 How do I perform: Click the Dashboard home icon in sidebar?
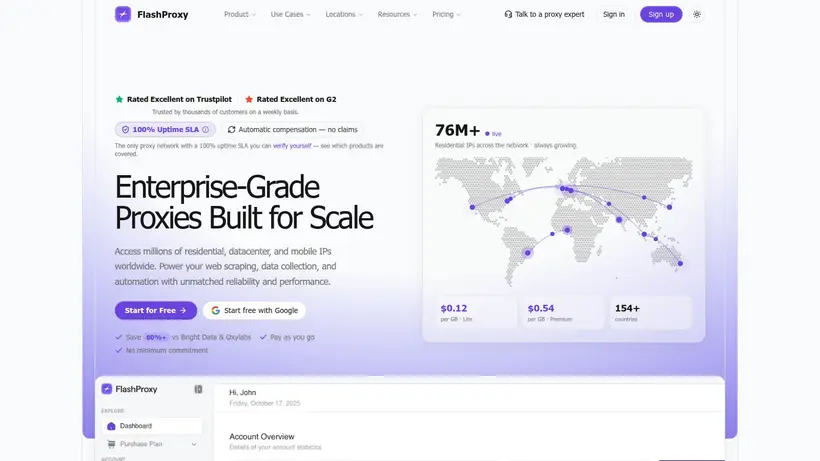(111, 426)
